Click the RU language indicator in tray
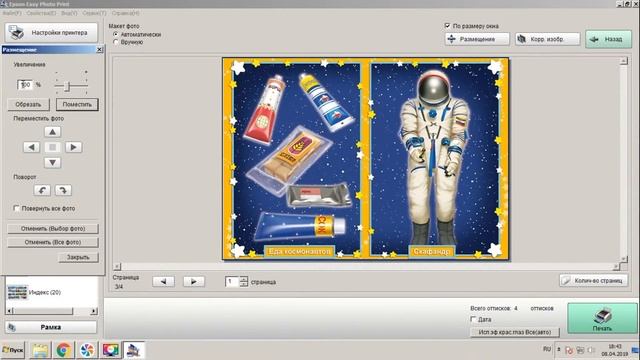The image size is (640, 360). [x=547, y=349]
